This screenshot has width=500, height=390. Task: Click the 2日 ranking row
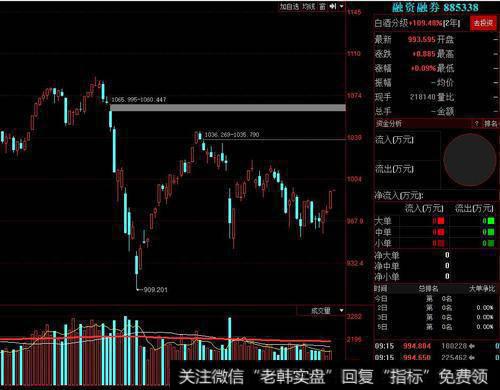[x=436, y=308]
